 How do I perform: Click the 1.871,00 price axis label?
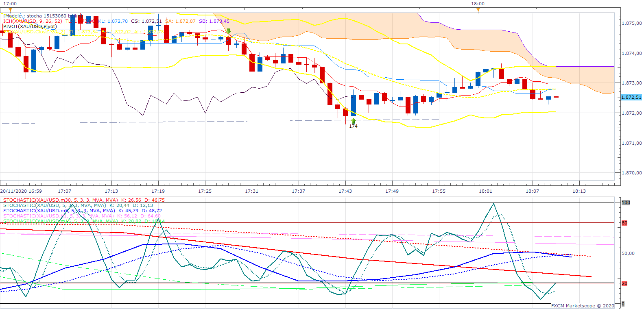pos(632,143)
